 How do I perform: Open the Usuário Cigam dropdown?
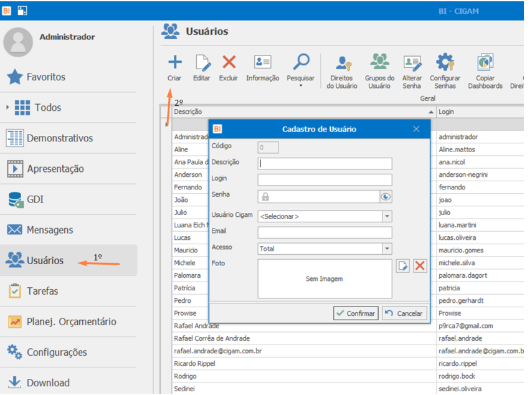coord(387,217)
